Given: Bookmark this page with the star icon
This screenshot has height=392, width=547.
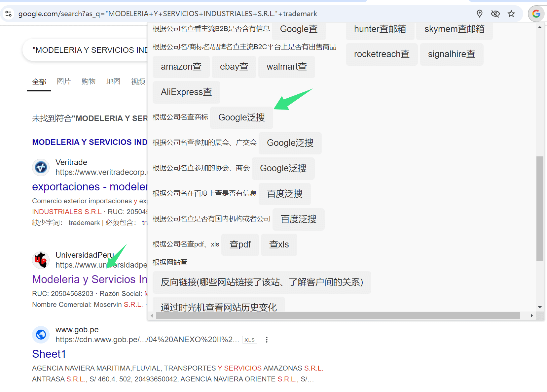Looking at the screenshot, I should (511, 14).
